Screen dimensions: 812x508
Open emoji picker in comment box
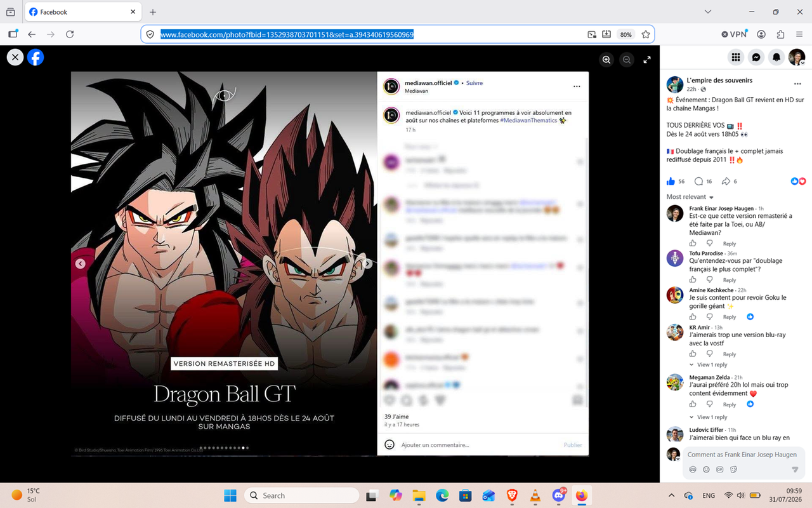706,469
